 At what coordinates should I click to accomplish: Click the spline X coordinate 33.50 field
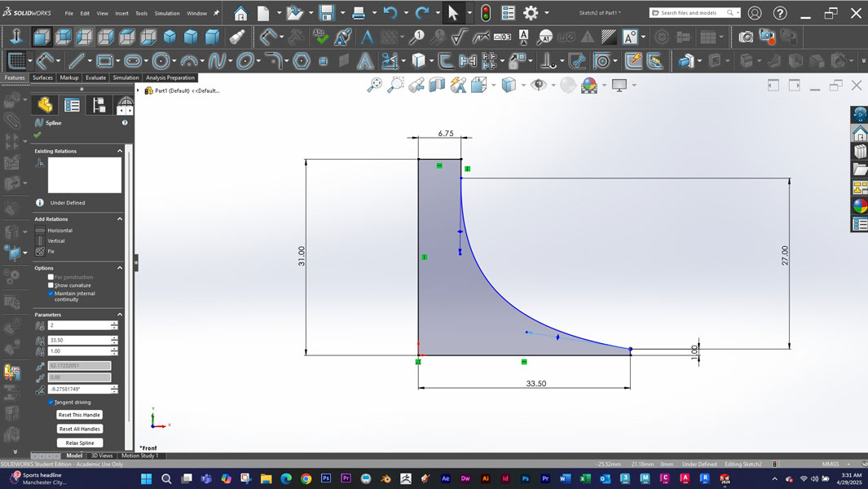click(78, 340)
